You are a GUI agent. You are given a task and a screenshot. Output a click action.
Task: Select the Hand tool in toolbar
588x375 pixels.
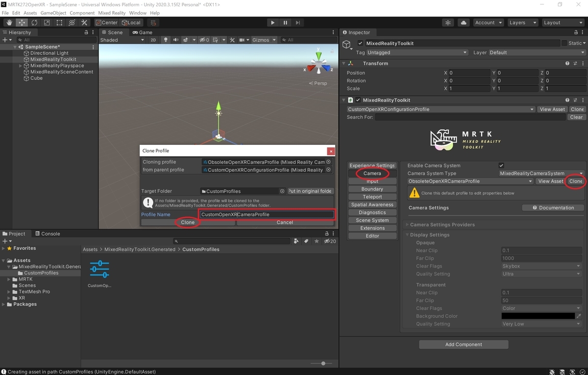point(9,23)
